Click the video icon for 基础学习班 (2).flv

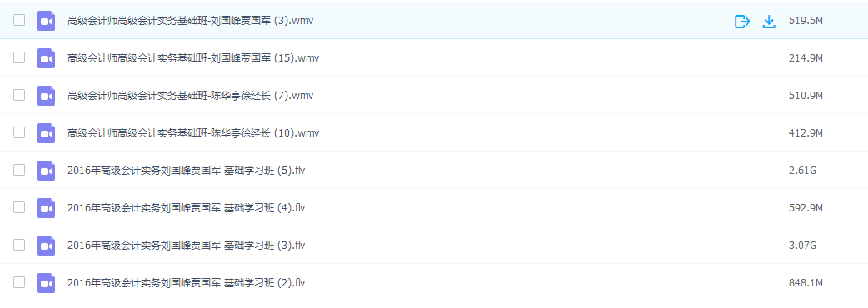(47, 283)
